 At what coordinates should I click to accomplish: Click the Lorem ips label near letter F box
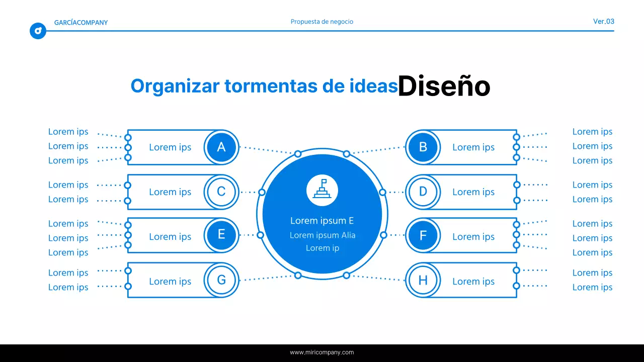473,236
